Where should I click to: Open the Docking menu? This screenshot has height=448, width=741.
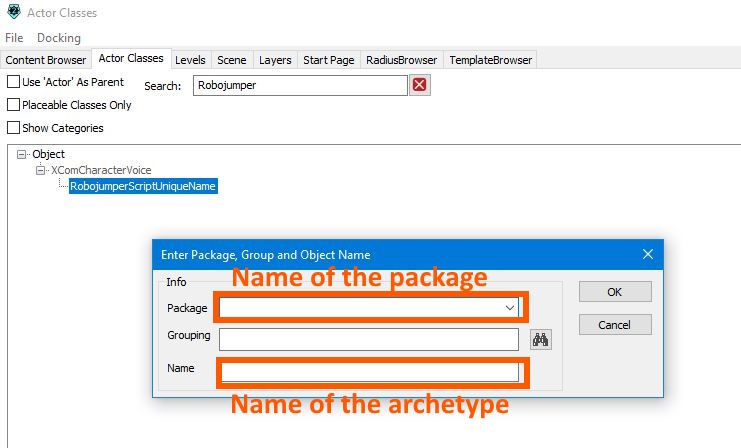point(59,38)
